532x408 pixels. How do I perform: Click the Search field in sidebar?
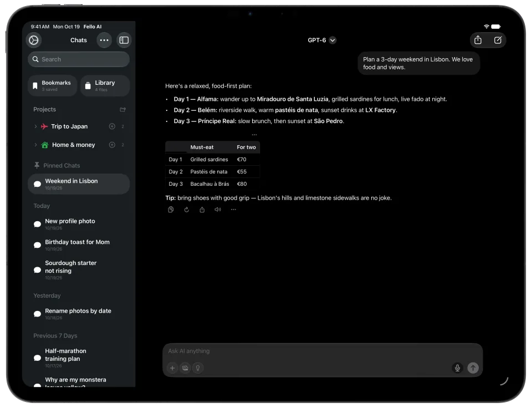pos(79,59)
